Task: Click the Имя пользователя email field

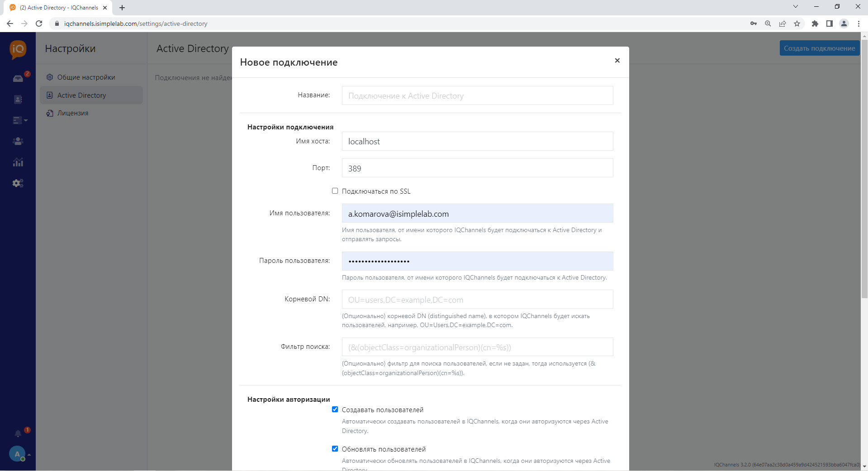Action: pyautogui.click(x=477, y=213)
